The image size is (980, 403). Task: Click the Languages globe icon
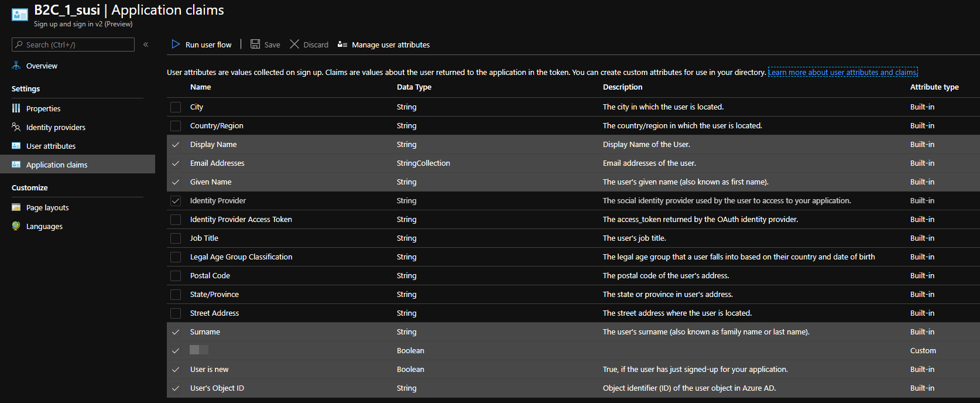pos(16,226)
